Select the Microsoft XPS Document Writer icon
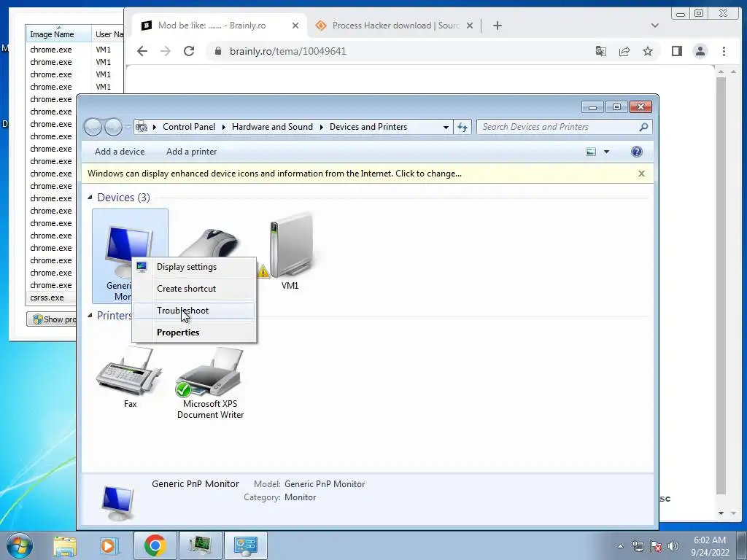This screenshot has height=560, width=747. click(209, 373)
